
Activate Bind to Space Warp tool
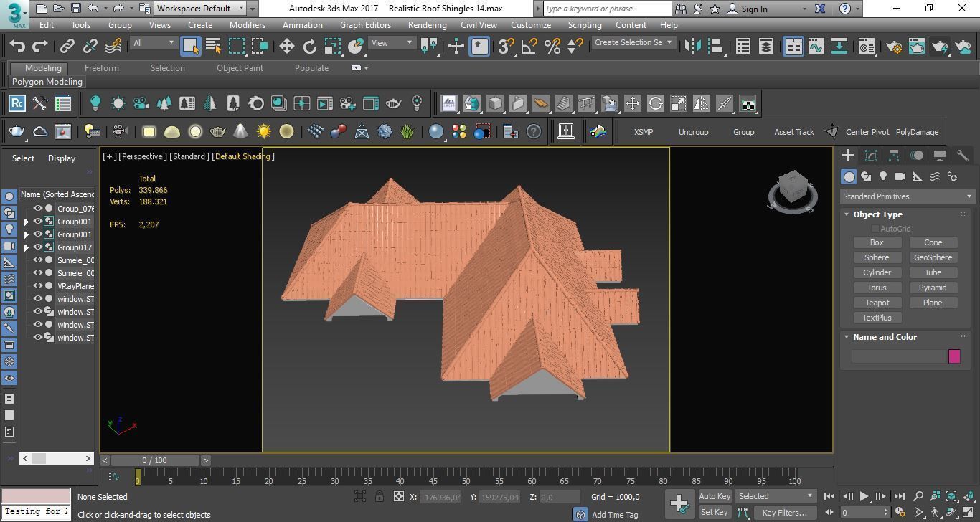(x=113, y=47)
